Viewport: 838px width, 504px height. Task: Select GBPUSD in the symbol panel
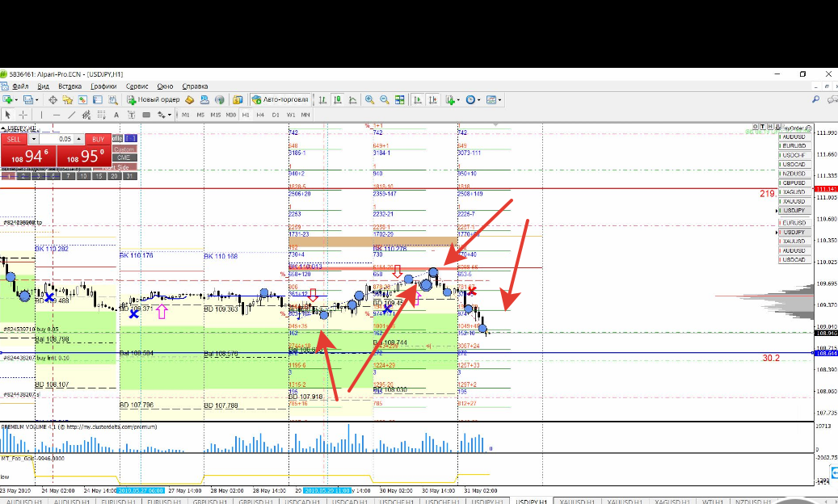[794, 183]
